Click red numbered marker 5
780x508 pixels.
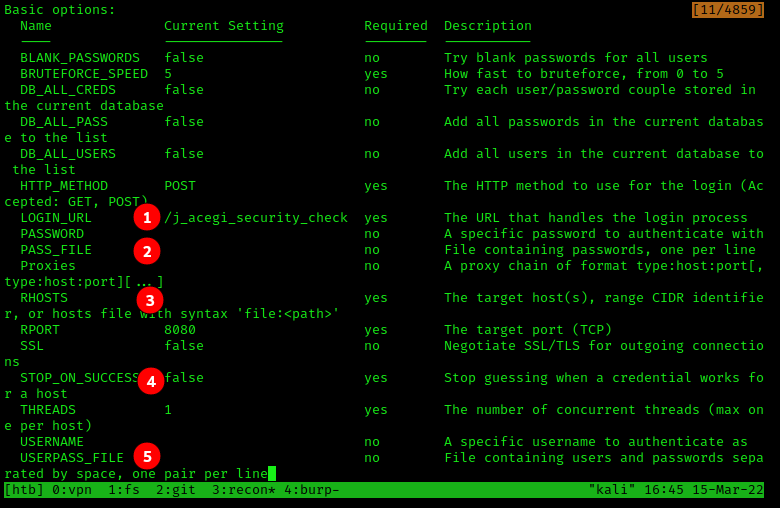pos(147,456)
